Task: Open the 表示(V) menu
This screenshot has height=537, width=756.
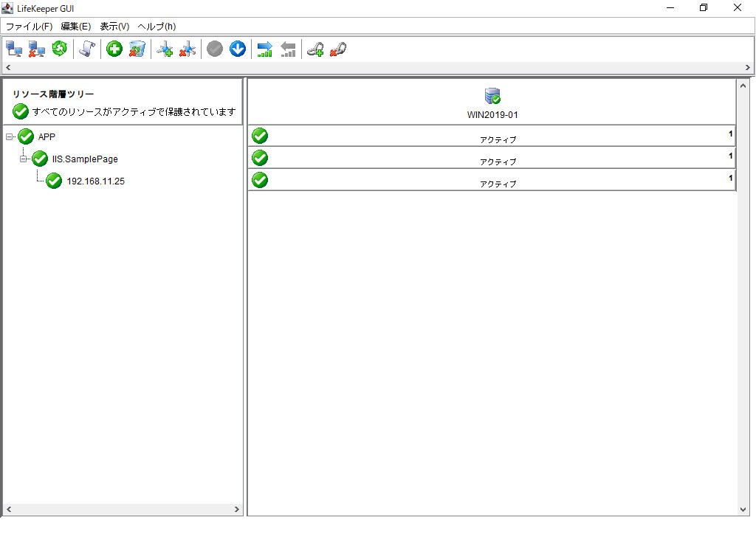Action: (x=114, y=27)
